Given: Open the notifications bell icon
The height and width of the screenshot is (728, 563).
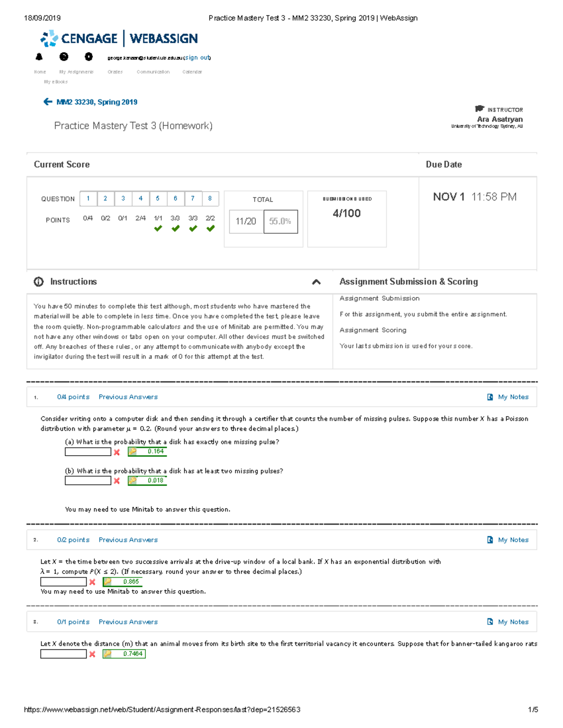Looking at the screenshot, I should click(39, 56).
